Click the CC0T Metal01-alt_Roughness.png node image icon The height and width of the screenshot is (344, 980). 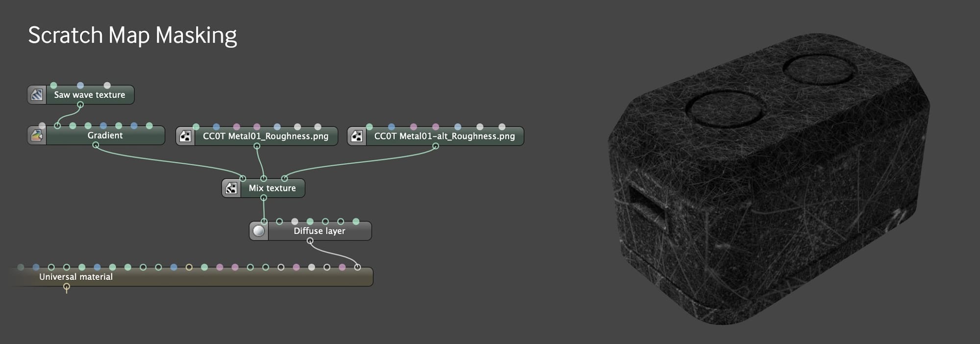pyautogui.click(x=357, y=136)
